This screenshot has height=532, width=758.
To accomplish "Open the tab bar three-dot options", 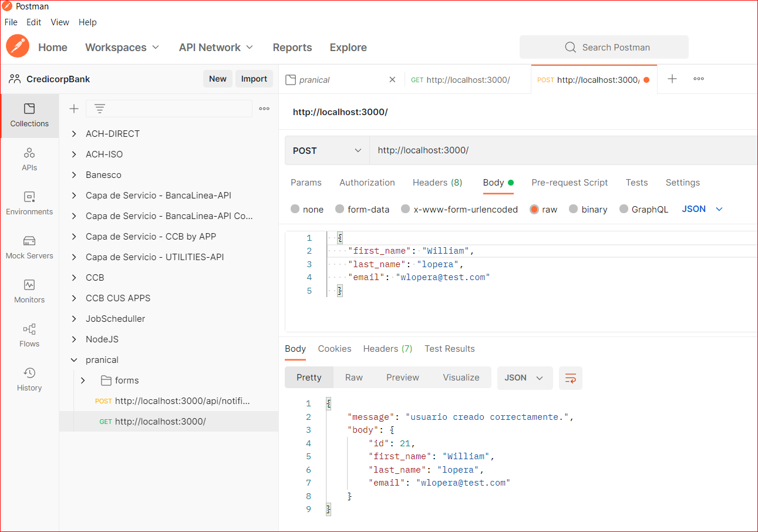I will tap(699, 79).
